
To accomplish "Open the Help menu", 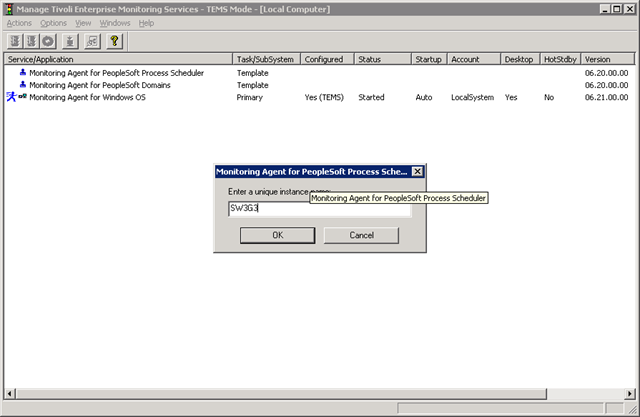I will (146, 23).
